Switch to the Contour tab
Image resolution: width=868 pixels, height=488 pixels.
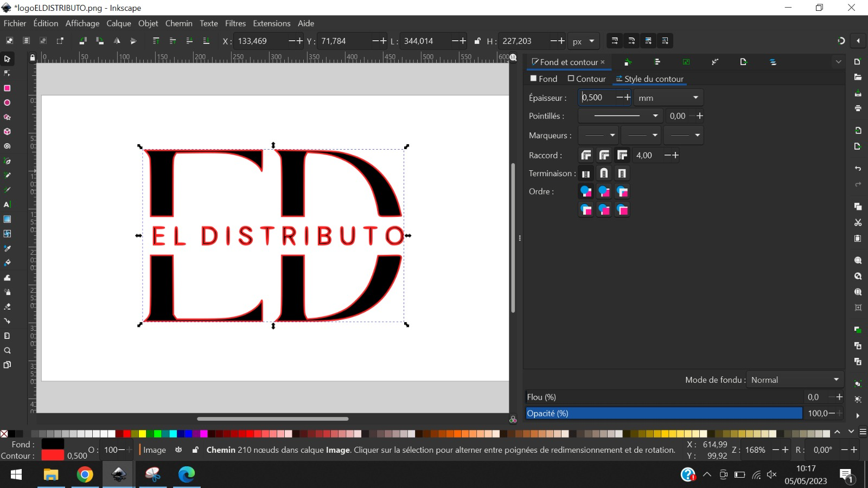pos(586,79)
